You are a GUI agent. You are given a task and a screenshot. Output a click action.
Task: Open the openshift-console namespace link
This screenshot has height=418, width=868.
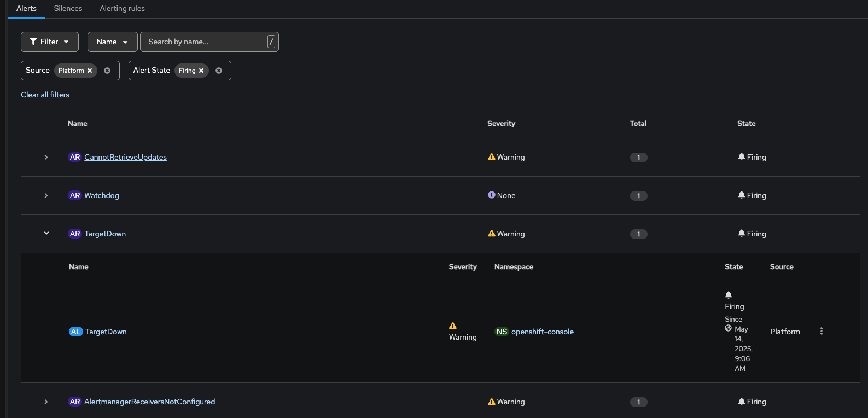(543, 332)
